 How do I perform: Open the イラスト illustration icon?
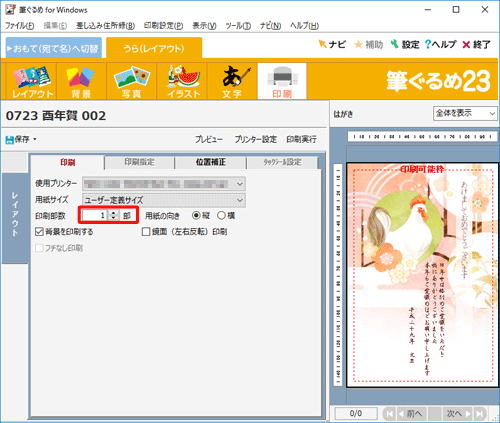coord(182,81)
